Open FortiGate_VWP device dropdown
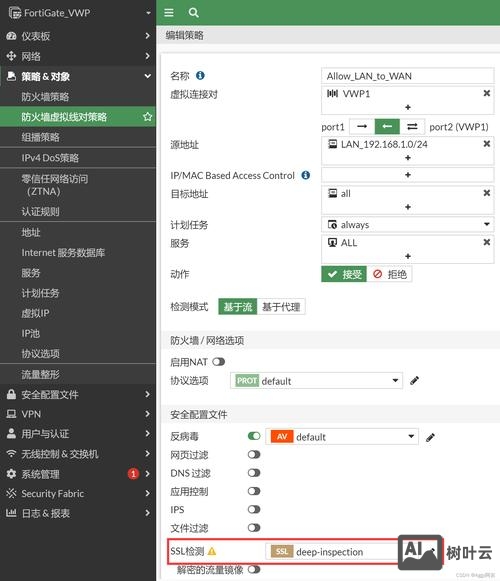Image resolution: width=500 pixels, height=581 pixels. pyautogui.click(x=148, y=13)
